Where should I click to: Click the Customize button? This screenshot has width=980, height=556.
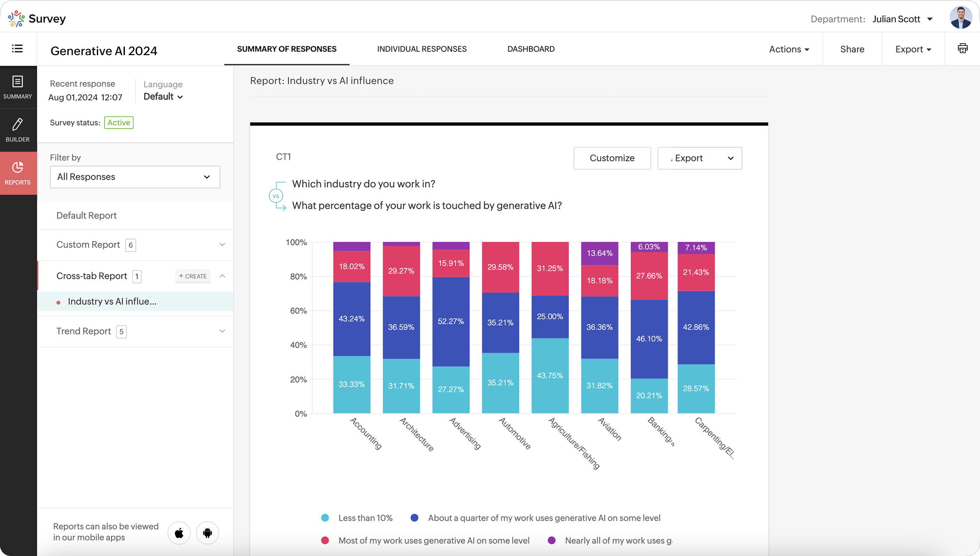click(x=612, y=158)
